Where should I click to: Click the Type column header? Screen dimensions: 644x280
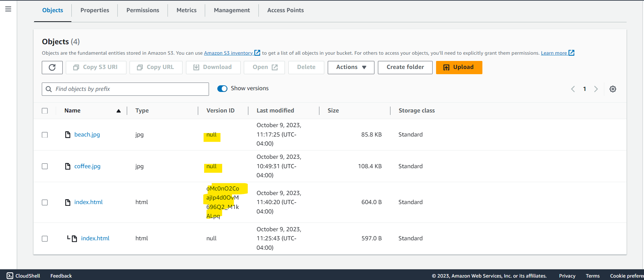coord(142,111)
